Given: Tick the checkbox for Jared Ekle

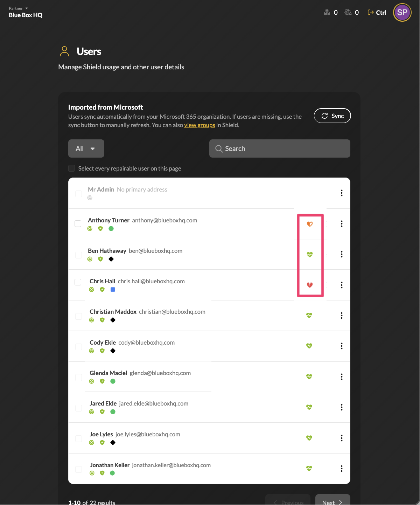Looking at the screenshot, I should pos(79,408).
